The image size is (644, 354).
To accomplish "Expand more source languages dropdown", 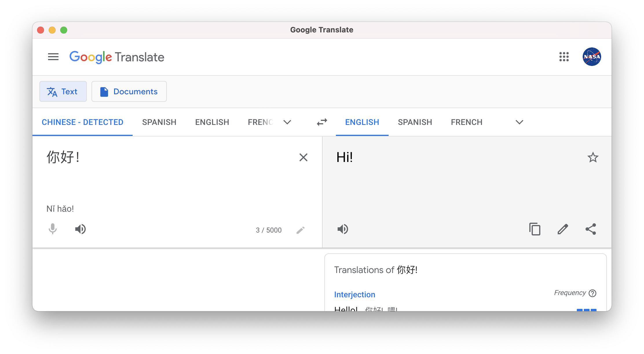I will coord(287,122).
